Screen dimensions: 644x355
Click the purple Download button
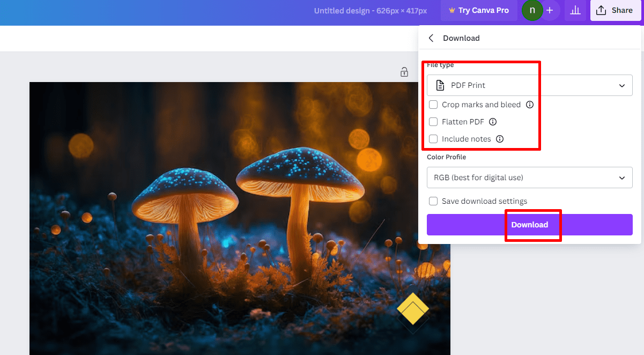pos(530,225)
